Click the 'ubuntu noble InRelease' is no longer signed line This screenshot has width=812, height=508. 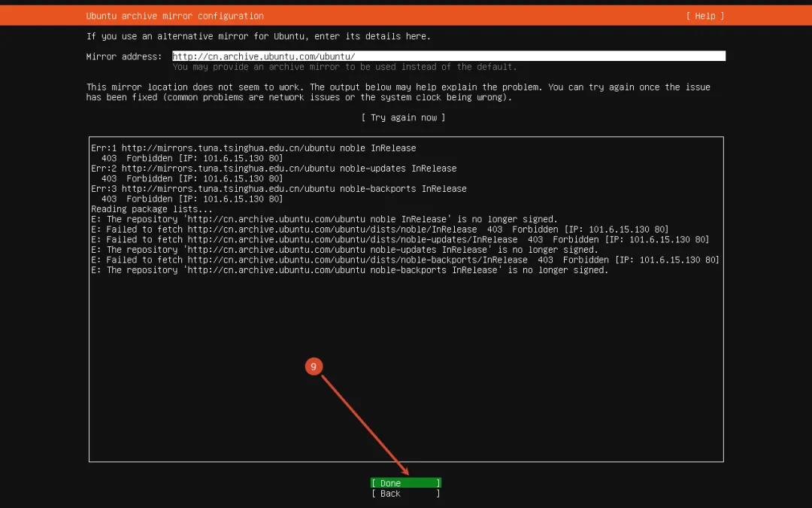(x=324, y=219)
